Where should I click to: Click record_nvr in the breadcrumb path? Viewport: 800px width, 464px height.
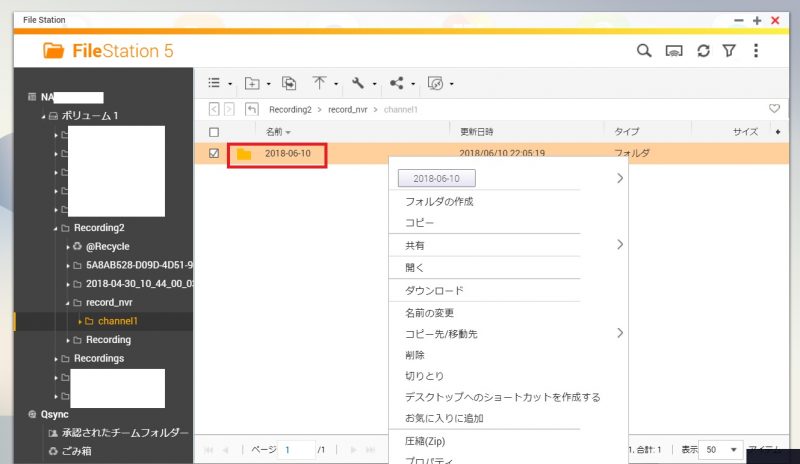pyautogui.click(x=347, y=109)
